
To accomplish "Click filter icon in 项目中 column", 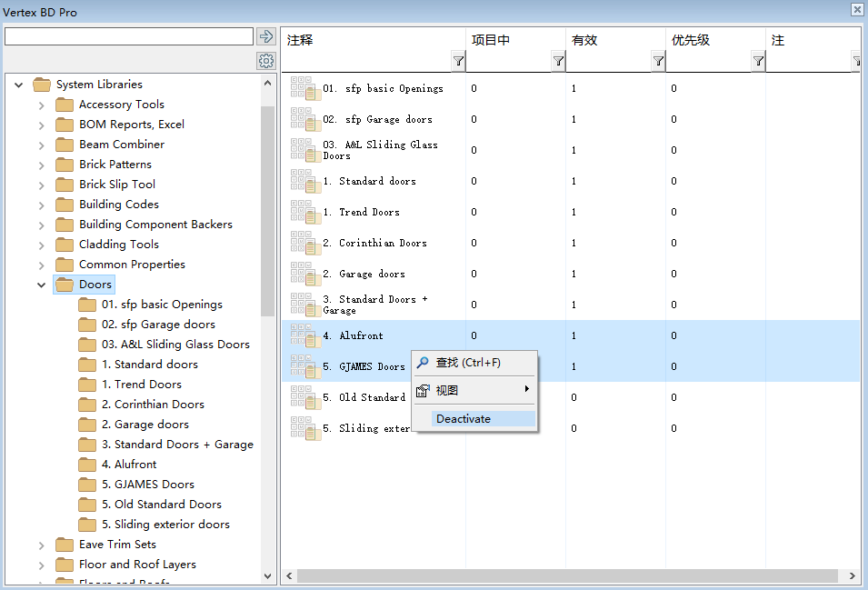I will [x=558, y=61].
